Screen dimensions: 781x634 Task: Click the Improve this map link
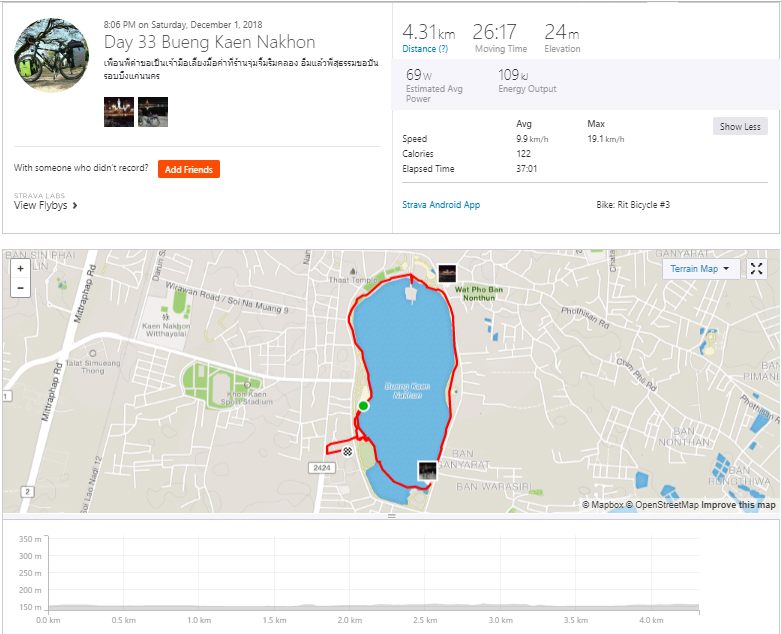pos(738,505)
